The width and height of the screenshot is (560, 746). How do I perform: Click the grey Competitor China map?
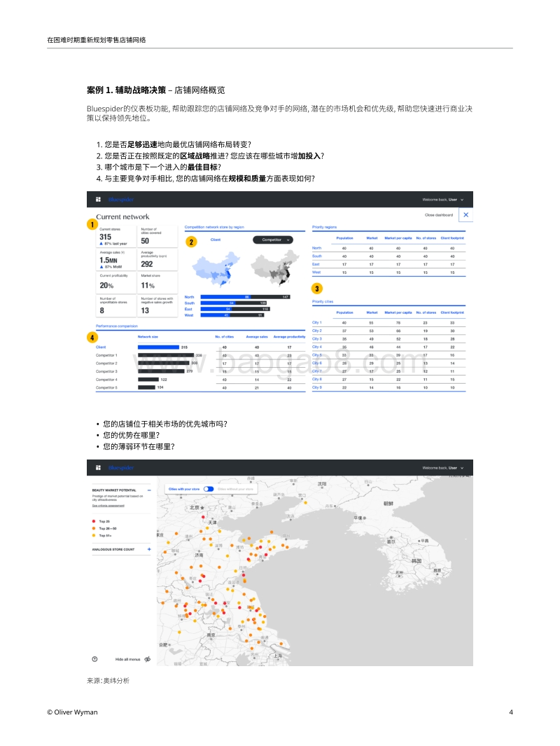[276, 269]
